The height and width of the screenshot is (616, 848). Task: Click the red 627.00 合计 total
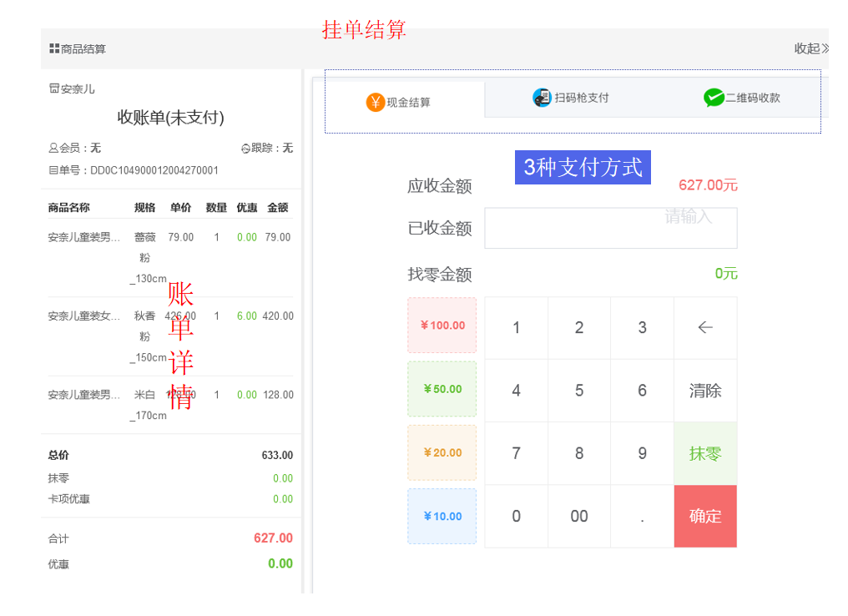tap(273, 538)
